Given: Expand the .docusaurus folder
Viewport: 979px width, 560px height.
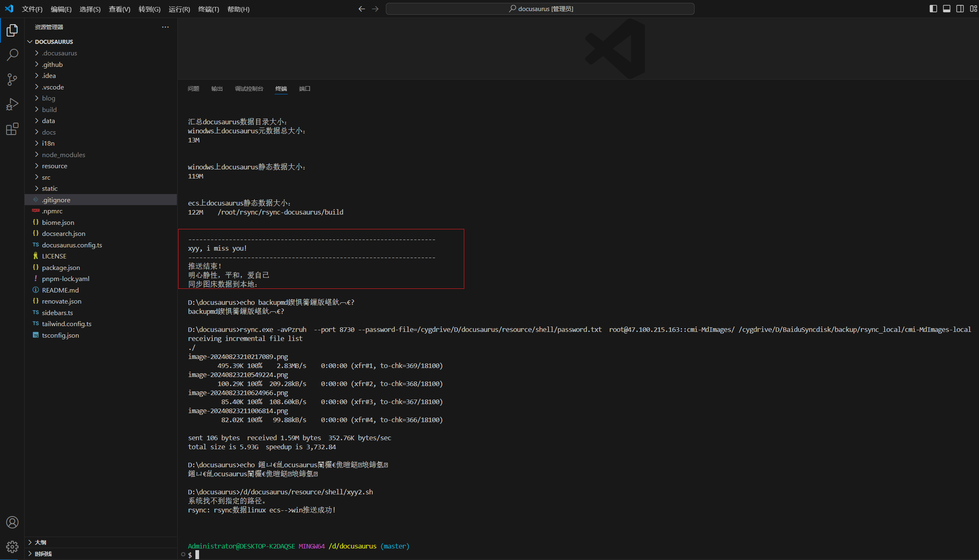Looking at the screenshot, I should pyautogui.click(x=101, y=53).
